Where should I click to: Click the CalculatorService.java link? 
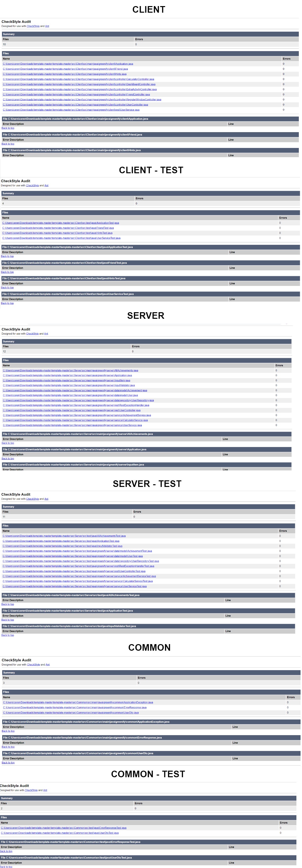(x=75, y=420)
